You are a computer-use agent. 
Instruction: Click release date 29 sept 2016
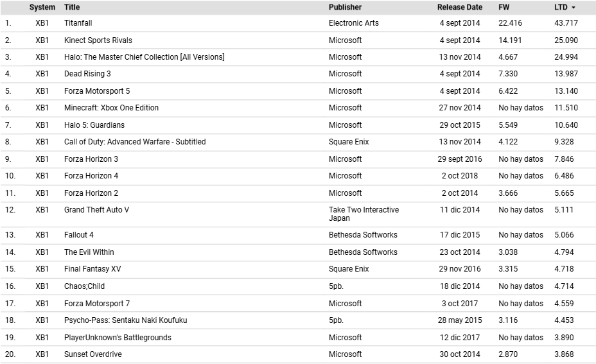460,159
